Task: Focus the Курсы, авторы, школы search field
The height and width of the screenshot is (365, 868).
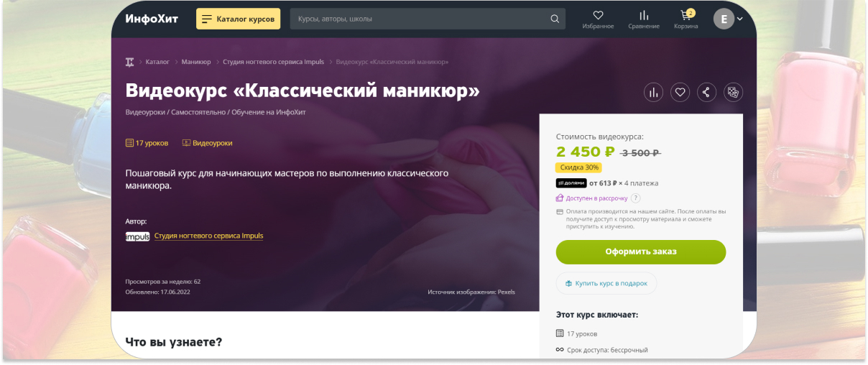Action: click(x=420, y=19)
